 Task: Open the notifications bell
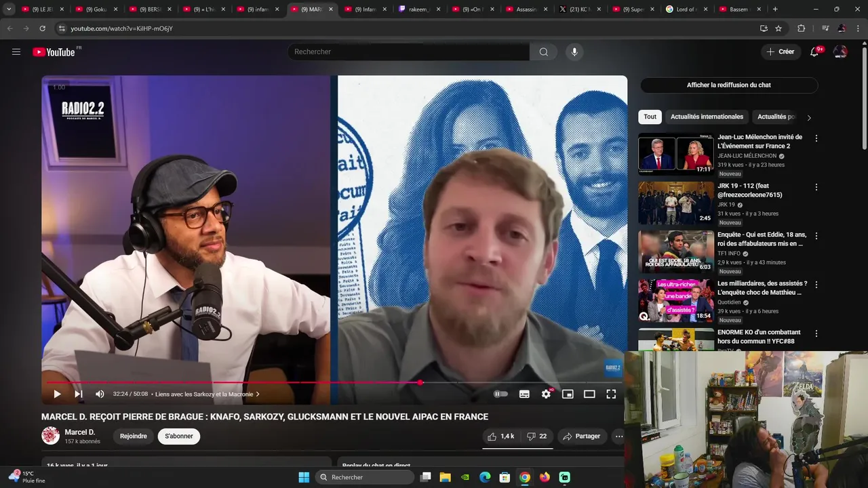click(814, 52)
